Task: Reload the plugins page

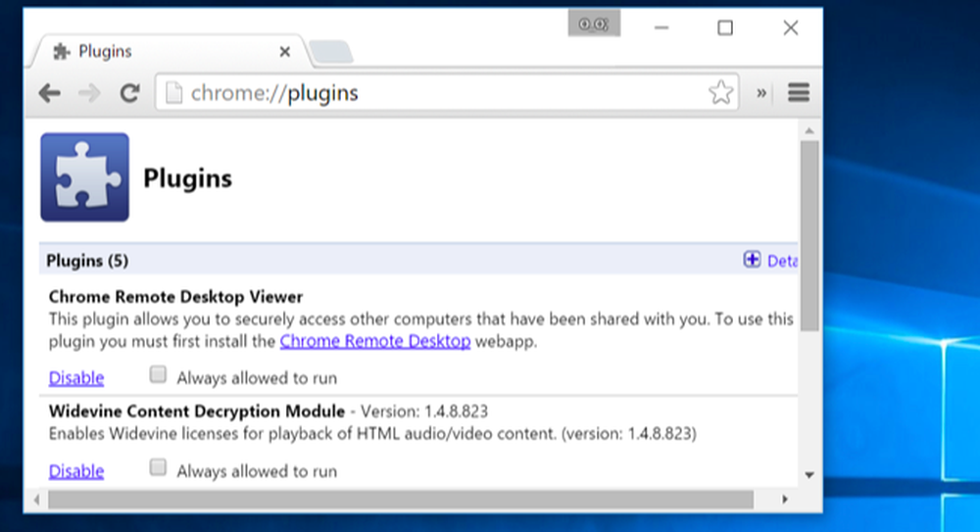Action: tap(129, 93)
